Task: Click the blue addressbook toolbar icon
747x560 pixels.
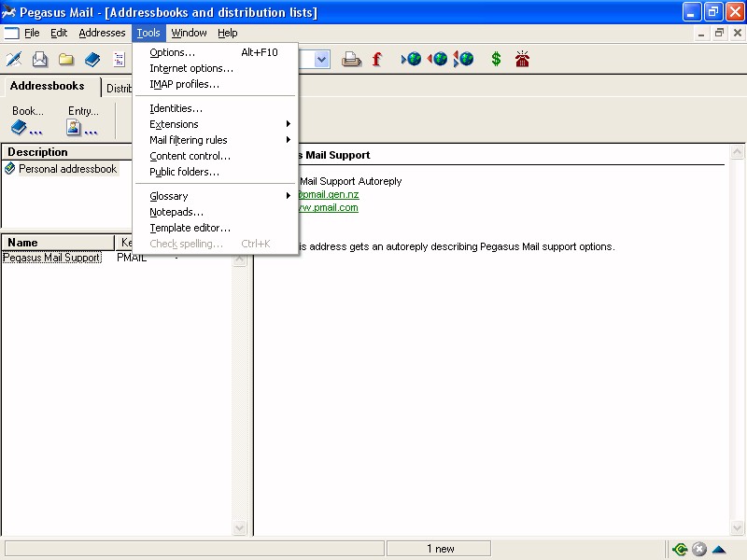Action: click(92, 60)
